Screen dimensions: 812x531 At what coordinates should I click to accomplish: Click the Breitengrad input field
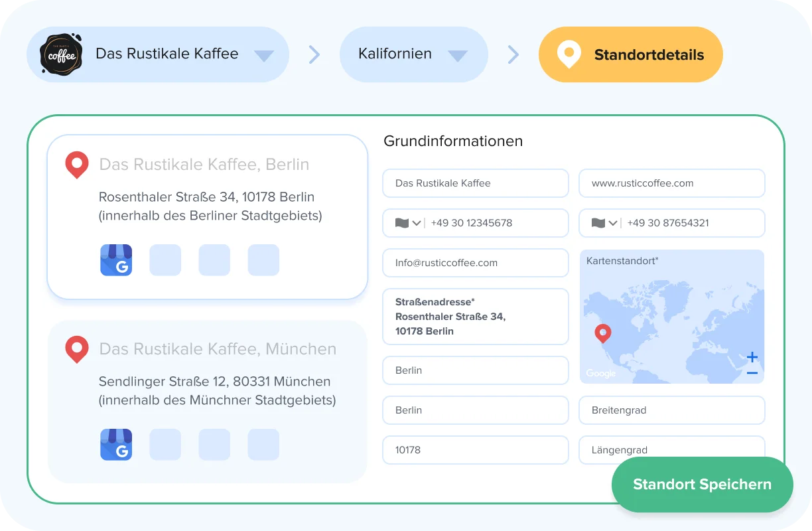(x=671, y=410)
